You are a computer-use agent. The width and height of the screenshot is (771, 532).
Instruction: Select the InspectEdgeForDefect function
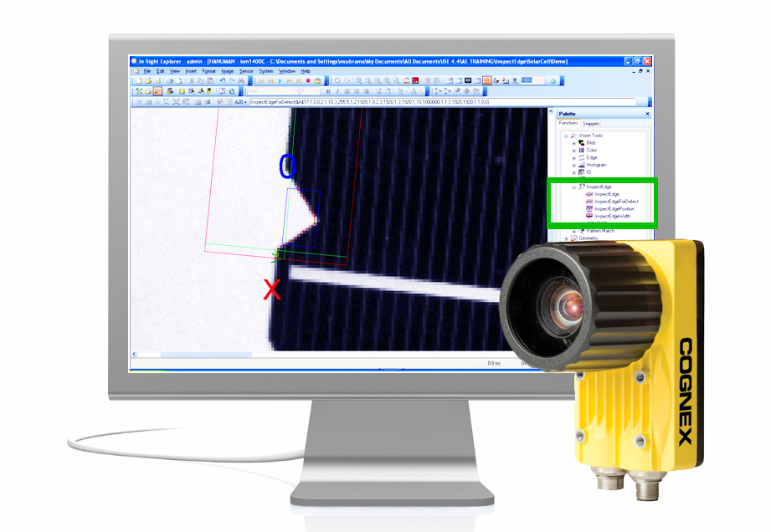click(x=616, y=202)
